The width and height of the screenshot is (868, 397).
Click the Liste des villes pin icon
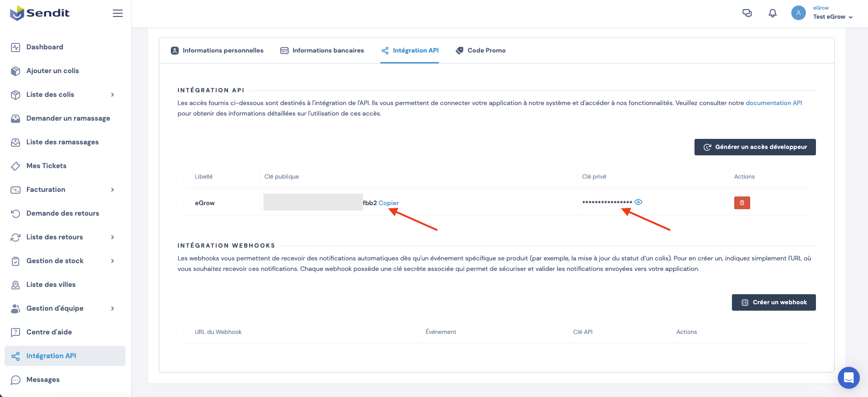point(16,285)
